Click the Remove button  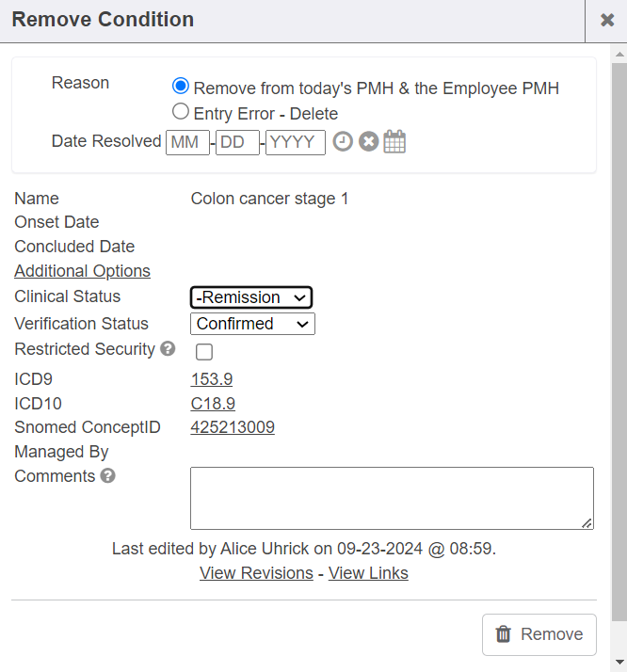point(539,634)
